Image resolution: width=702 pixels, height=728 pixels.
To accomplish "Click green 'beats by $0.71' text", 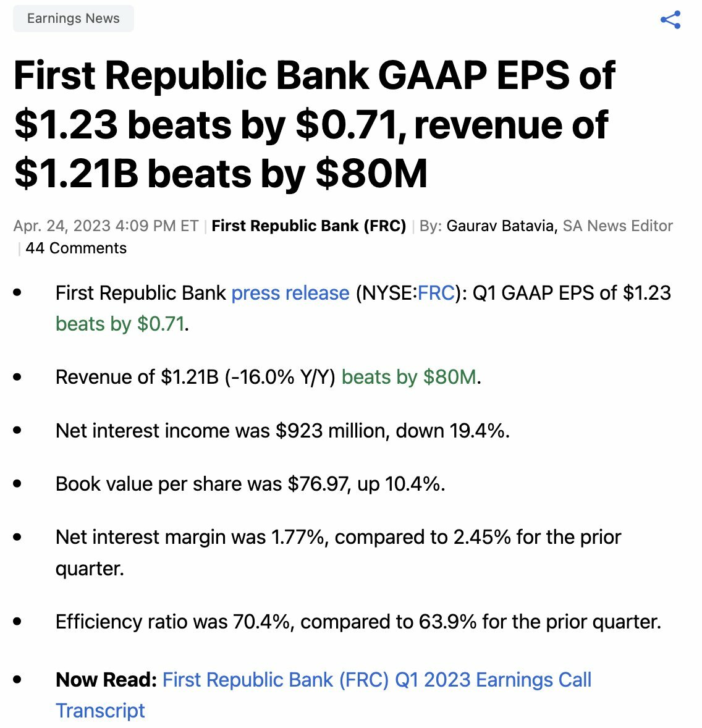I will (120, 324).
